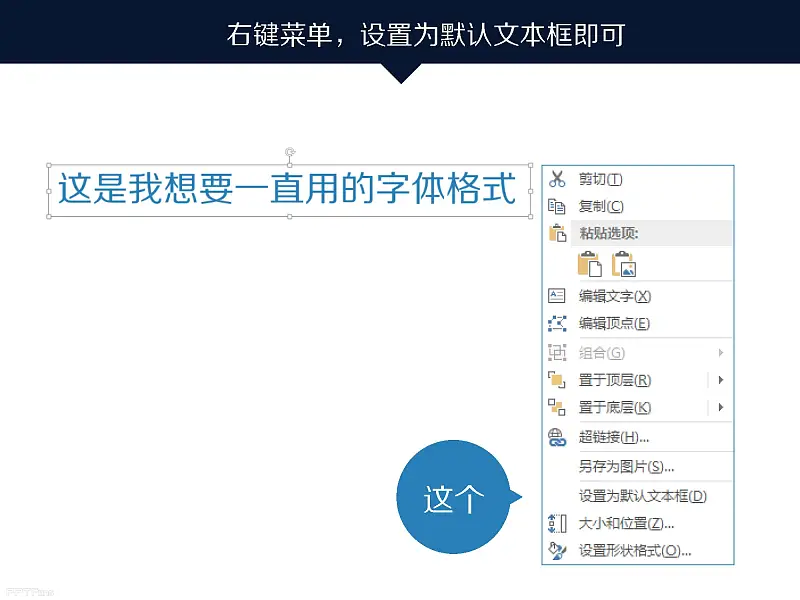The height and width of the screenshot is (600, 800).
Task: Click the Edit Points icon beside 编辑顶点
Action: 557,323
